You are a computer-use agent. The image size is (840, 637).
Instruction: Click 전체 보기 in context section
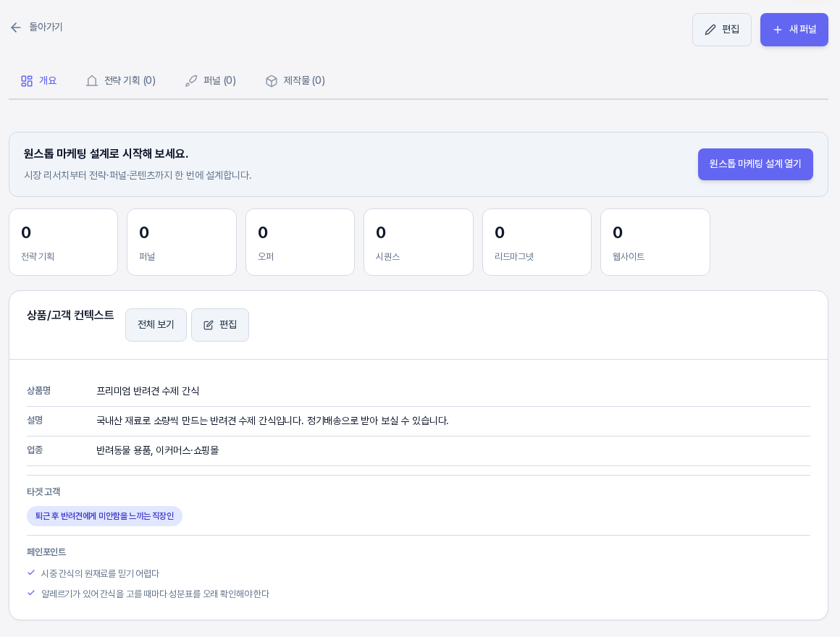[x=156, y=325]
